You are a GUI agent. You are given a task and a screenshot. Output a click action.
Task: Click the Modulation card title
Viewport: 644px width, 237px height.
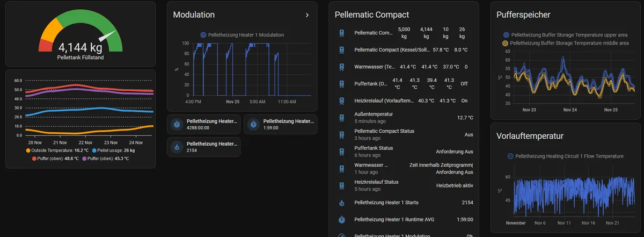[x=194, y=15]
